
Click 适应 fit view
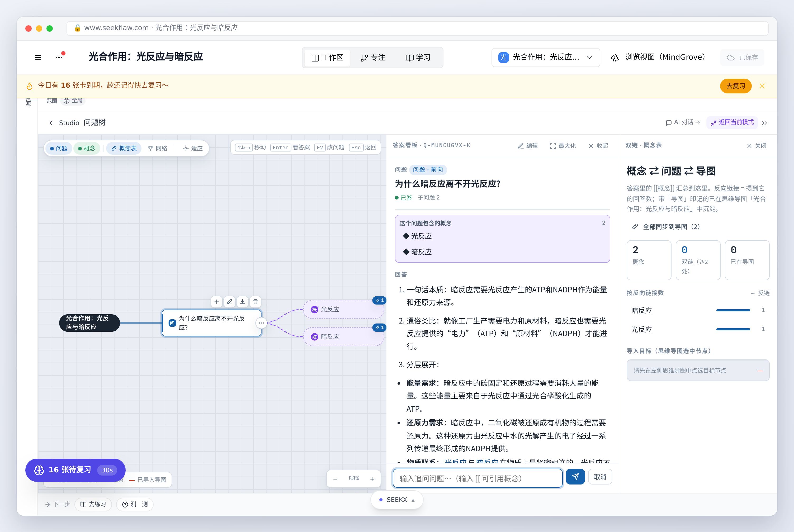pos(193,148)
